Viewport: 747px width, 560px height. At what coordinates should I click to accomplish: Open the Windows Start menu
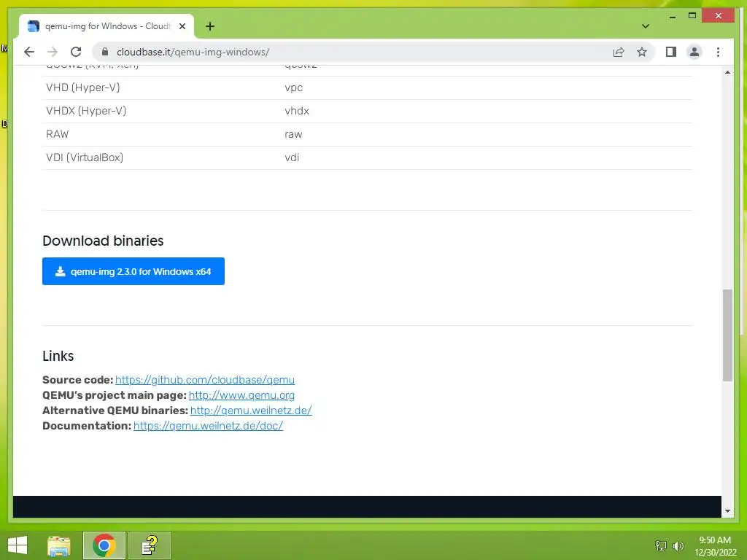click(18, 545)
